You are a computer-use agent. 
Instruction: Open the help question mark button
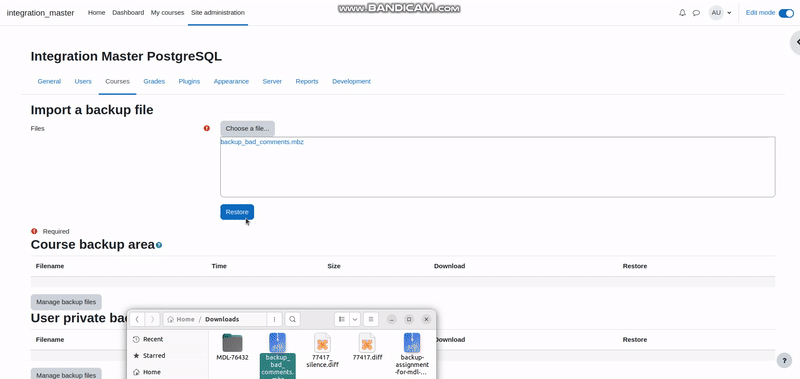[x=784, y=361]
